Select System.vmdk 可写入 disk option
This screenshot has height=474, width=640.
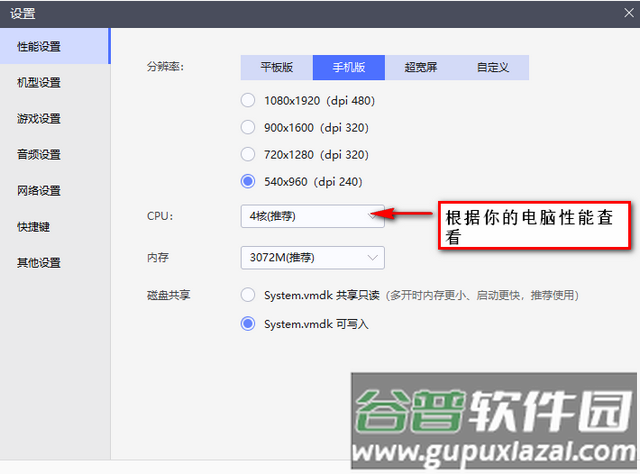tap(248, 325)
